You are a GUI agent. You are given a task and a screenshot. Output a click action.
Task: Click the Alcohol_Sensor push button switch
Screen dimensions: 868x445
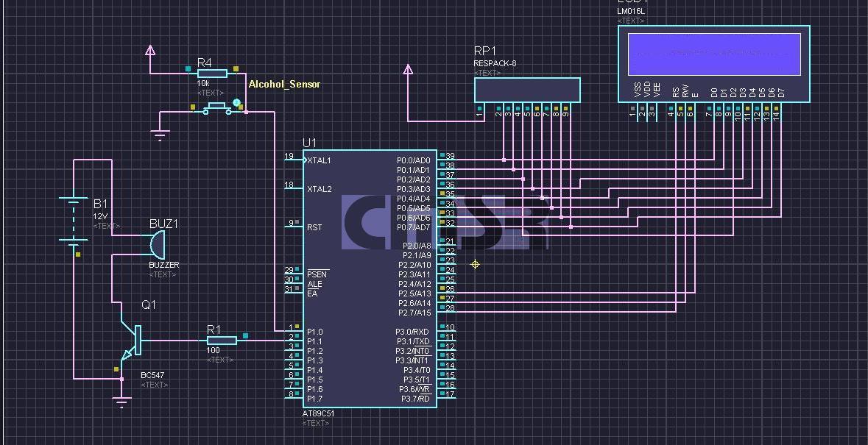[x=216, y=110]
